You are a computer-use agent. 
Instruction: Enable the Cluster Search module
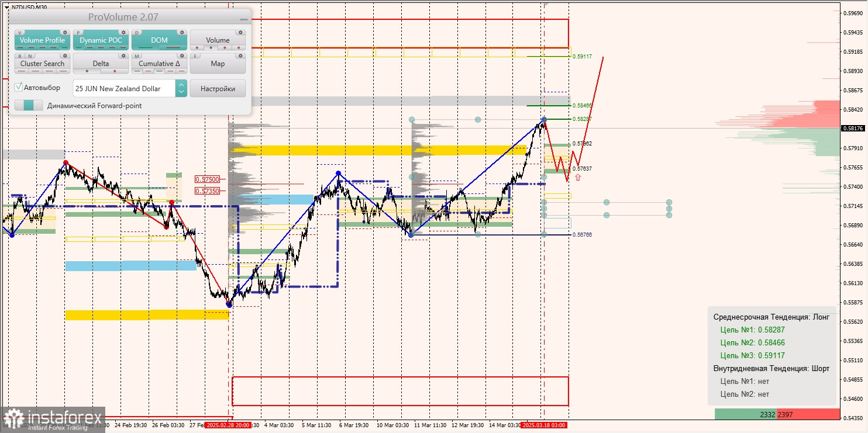[x=42, y=64]
